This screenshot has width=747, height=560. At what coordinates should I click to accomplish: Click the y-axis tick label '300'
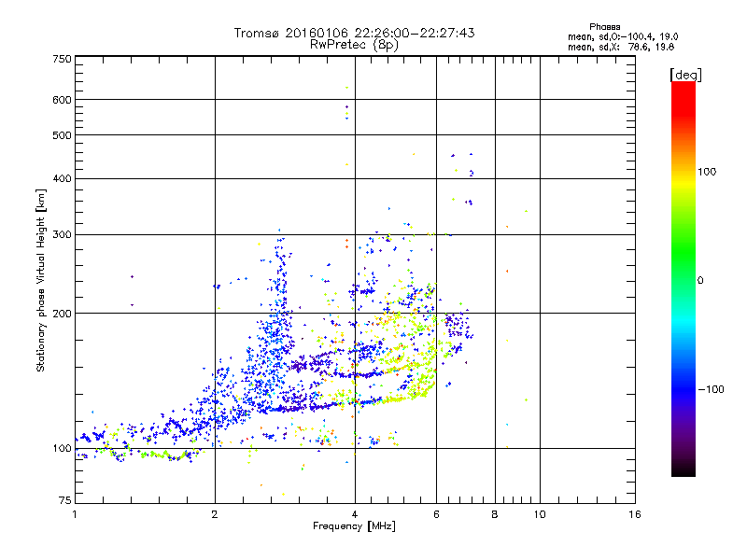coord(62,235)
